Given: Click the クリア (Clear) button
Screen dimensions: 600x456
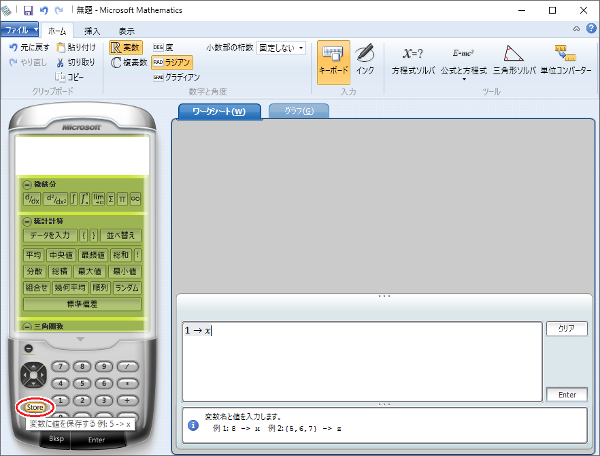Looking at the screenshot, I should point(567,329).
